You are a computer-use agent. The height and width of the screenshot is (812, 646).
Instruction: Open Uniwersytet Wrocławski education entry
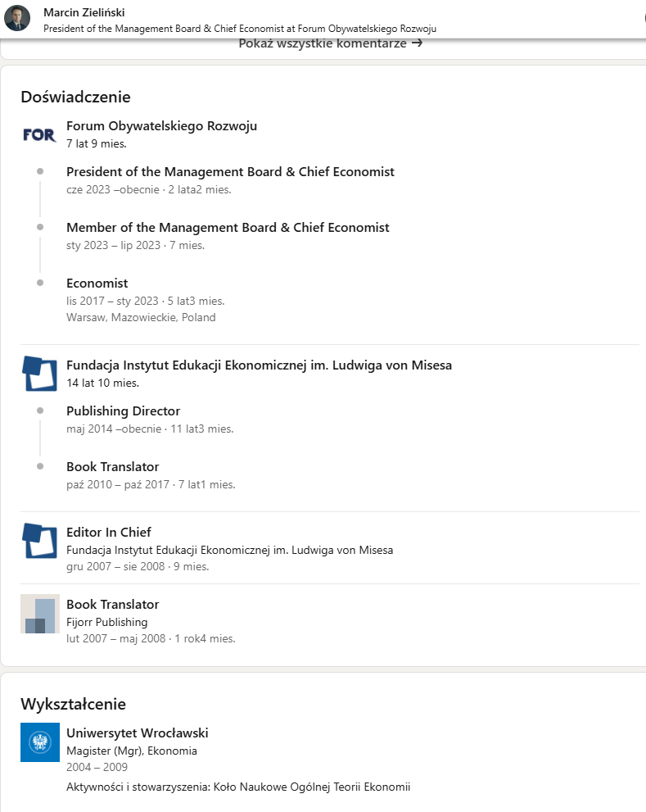tap(137, 733)
